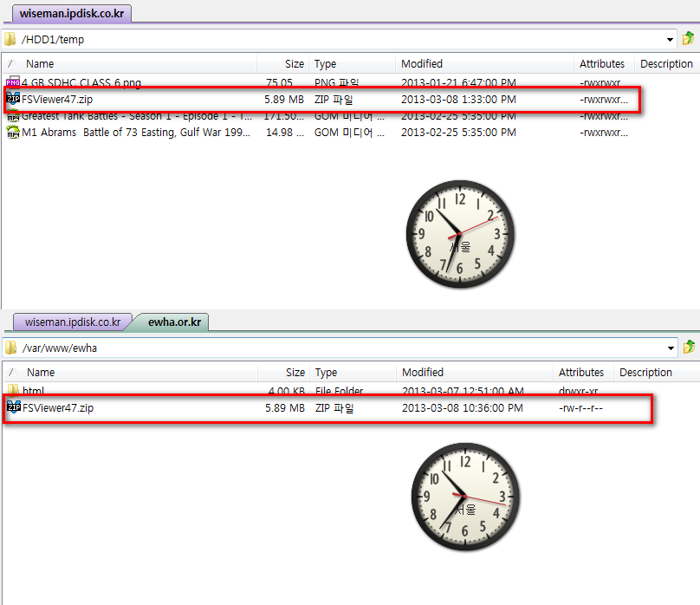The height and width of the screenshot is (605, 700).
Task: Sort bottom pane by Type column
Action: tap(353, 373)
